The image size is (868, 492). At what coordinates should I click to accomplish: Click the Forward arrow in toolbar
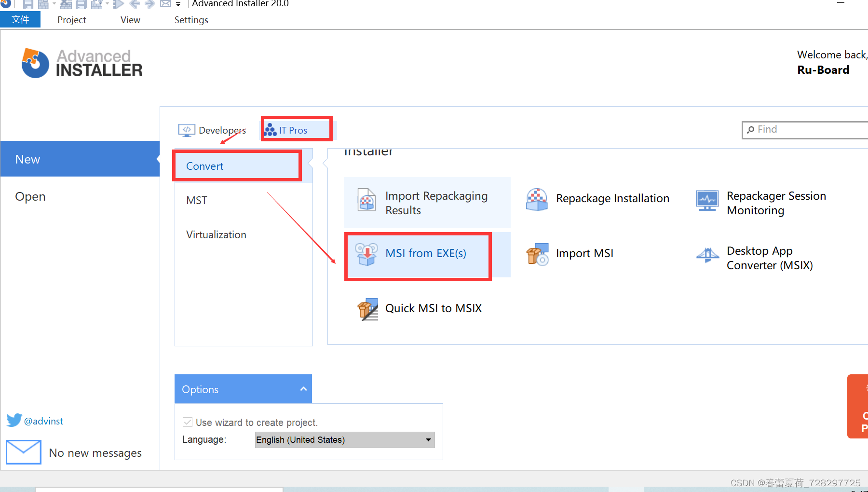pos(150,4)
